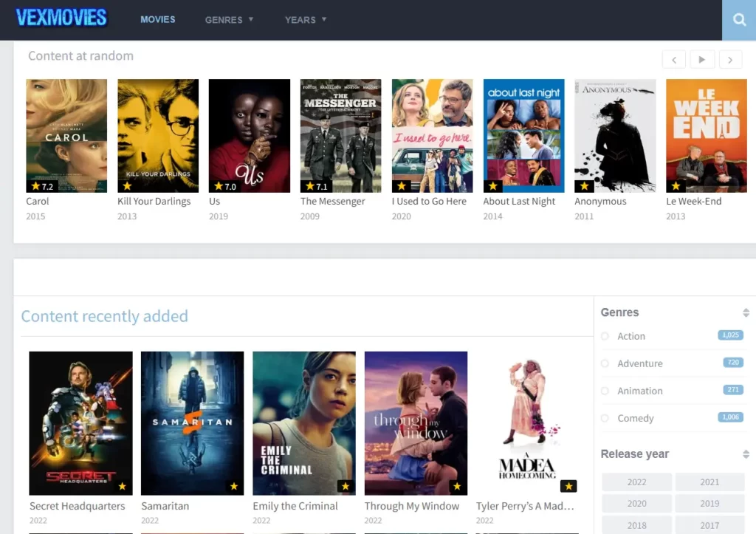Go to next random content slide
Image resolution: width=756 pixels, height=534 pixels.
pyautogui.click(x=730, y=60)
